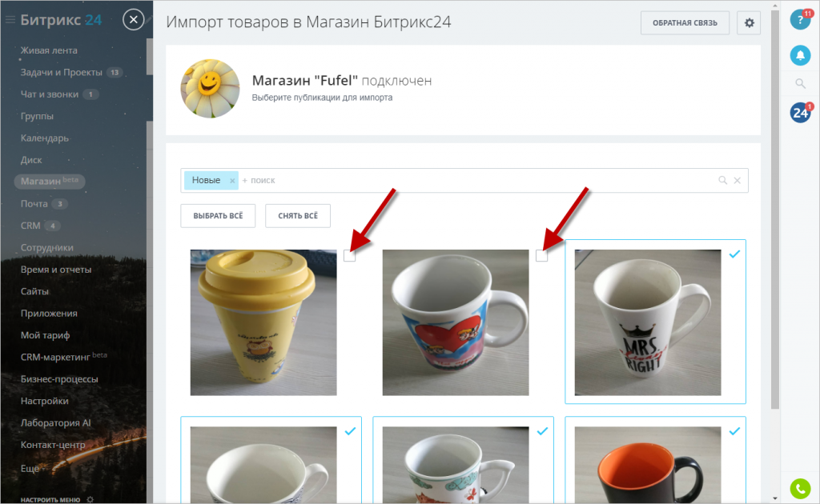Open Время и отчеты in the left menu
The image size is (820, 504).
tap(56, 270)
